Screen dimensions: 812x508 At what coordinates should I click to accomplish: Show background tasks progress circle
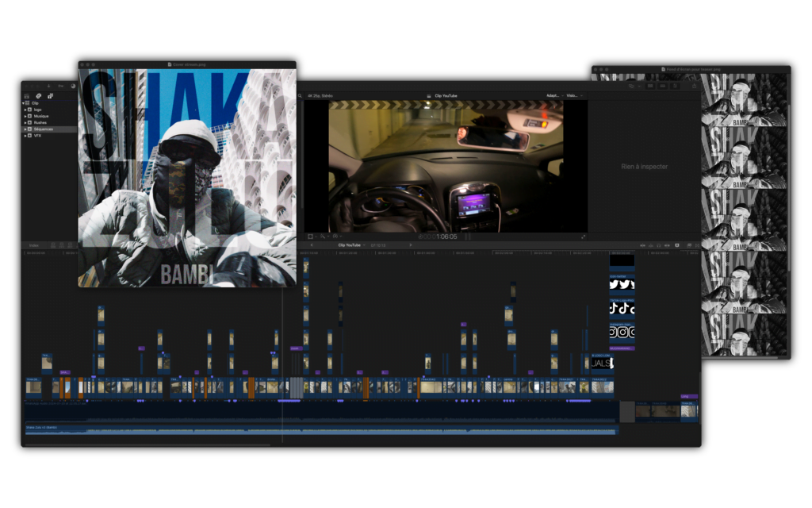(x=73, y=86)
